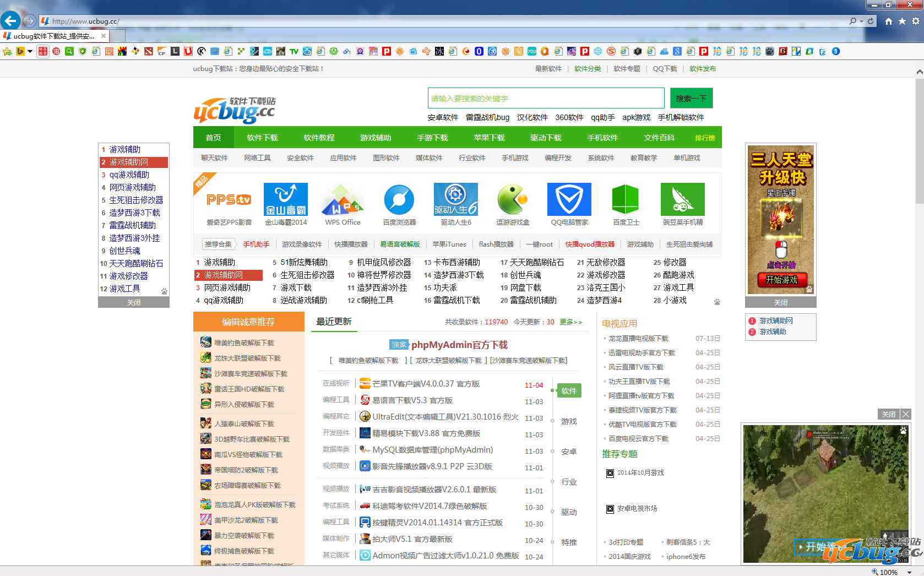Close the right ad with 关闭 bar

click(780, 302)
